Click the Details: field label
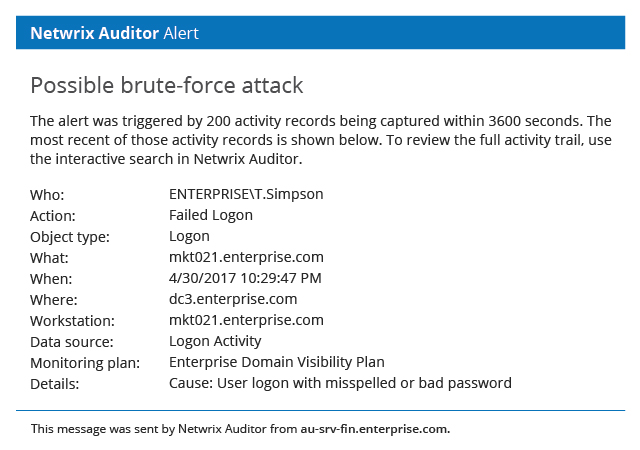The width and height of the screenshot is (640, 450). tap(54, 384)
